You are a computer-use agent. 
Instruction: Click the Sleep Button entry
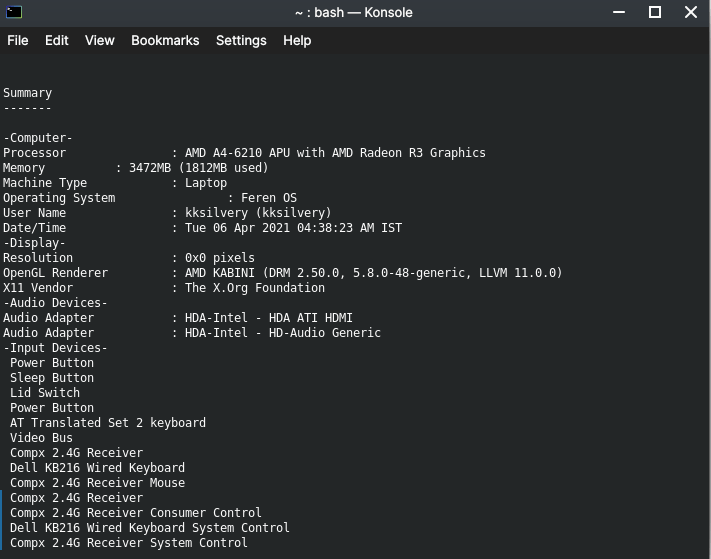tap(52, 378)
